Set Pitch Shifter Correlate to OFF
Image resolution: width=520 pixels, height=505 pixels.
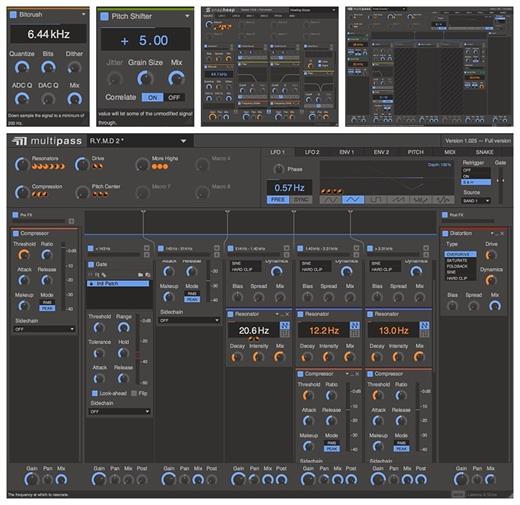point(174,98)
